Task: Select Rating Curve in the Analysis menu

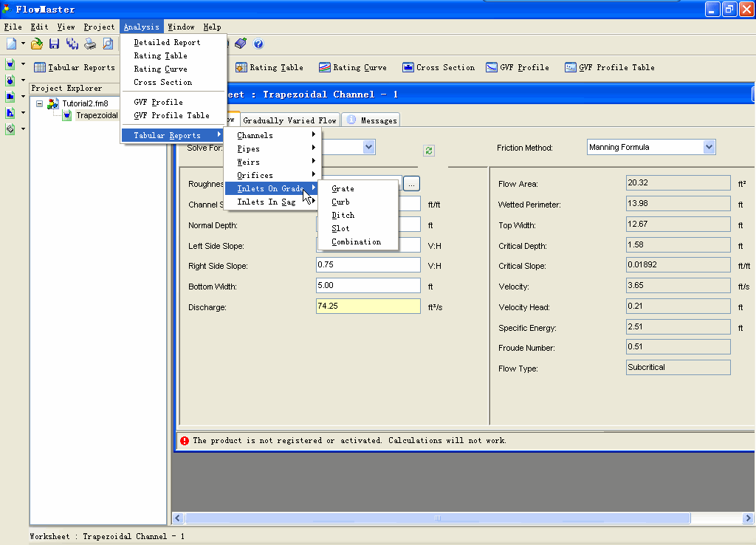Action: 173,69
